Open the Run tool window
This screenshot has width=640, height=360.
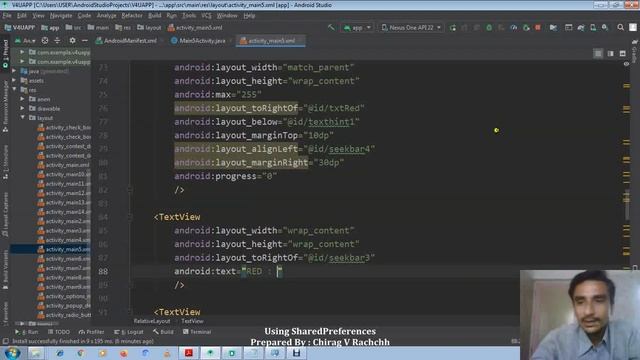pyautogui.click(x=27, y=332)
